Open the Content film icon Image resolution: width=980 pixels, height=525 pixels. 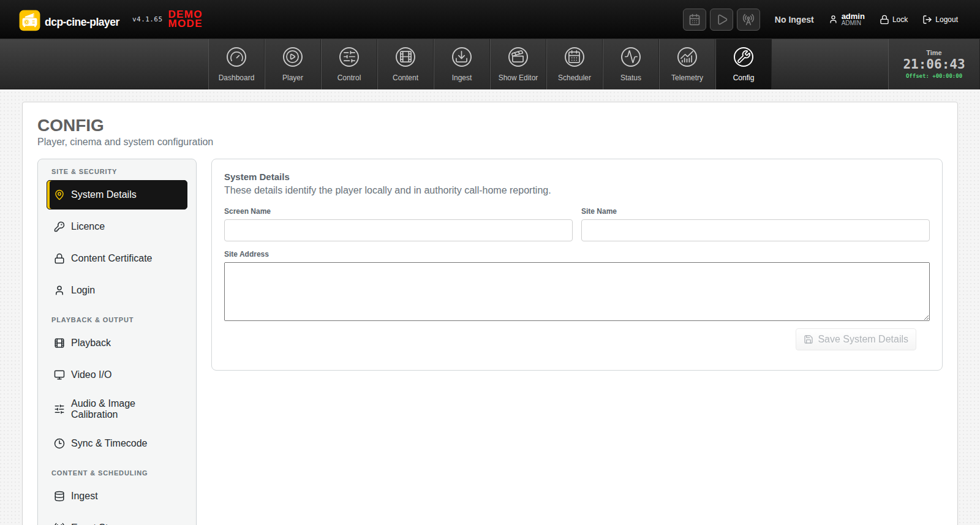(405, 57)
